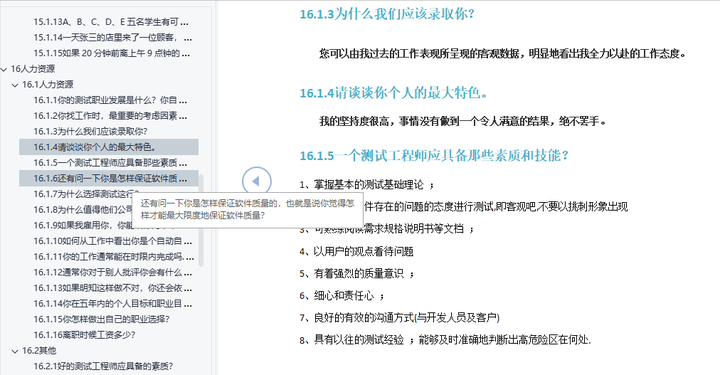
Task: Collapse the 16人力资源 chapter node
Action: click(4, 69)
